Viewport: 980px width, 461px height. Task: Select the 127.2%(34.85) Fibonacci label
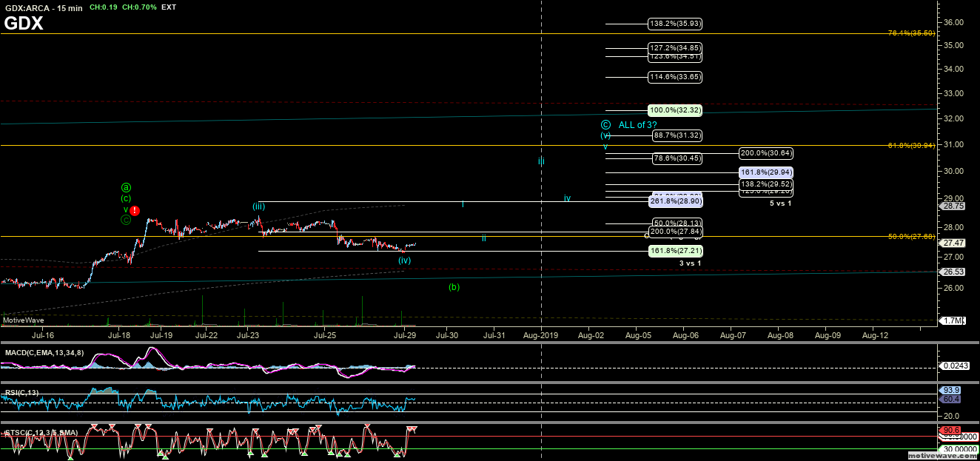(x=675, y=48)
